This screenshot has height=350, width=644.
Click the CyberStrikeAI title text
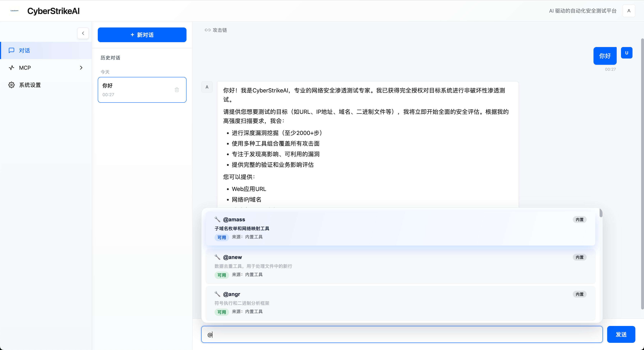pyautogui.click(x=54, y=11)
